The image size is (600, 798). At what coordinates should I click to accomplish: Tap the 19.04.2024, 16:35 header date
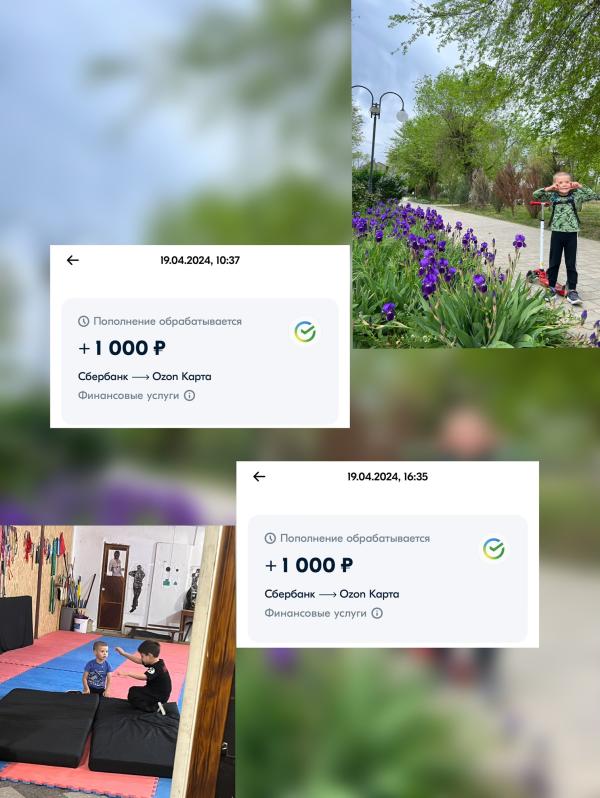tap(387, 476)
